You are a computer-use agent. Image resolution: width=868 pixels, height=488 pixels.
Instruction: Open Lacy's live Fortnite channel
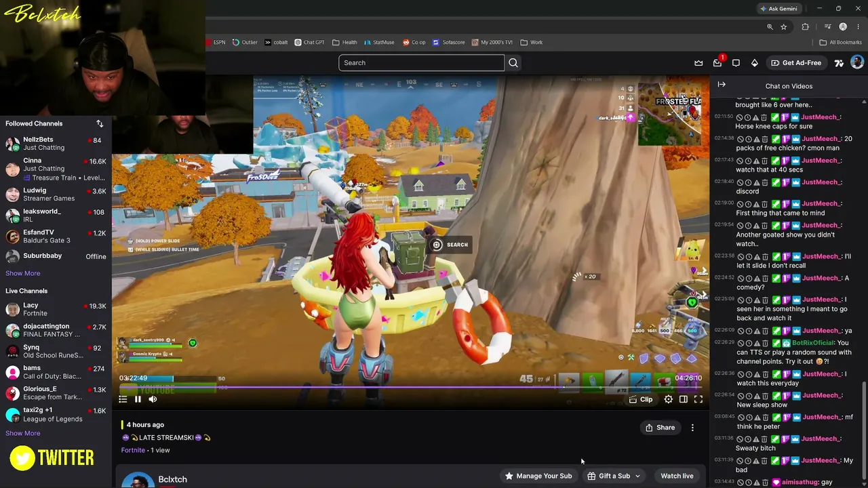pyautogui.click(x=56, y=310)
